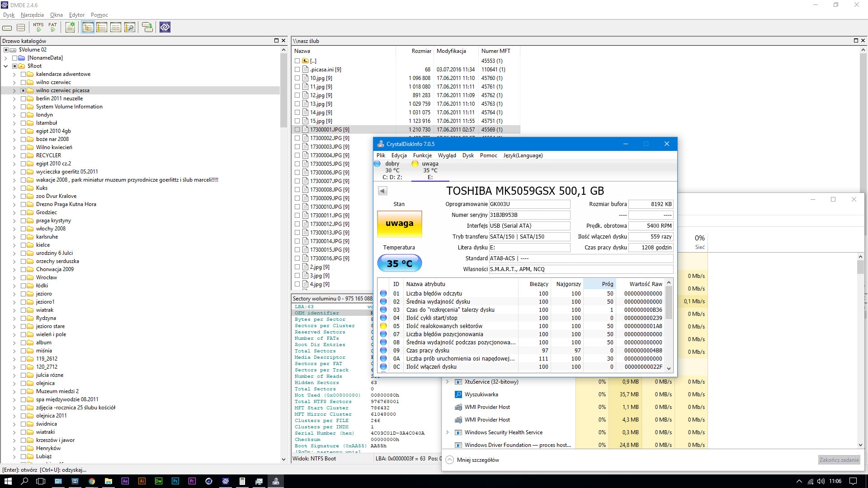Image resolution: width=868 pixels, height=488 pixels.
Task: Open Calculator from the taskbar
Action: click(x=242, y=481)
